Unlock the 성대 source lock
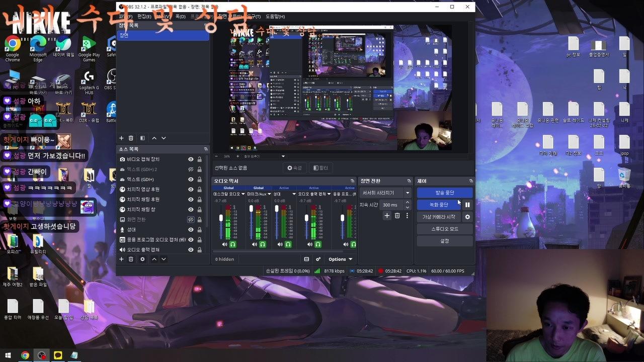 [x=200, y=230]
